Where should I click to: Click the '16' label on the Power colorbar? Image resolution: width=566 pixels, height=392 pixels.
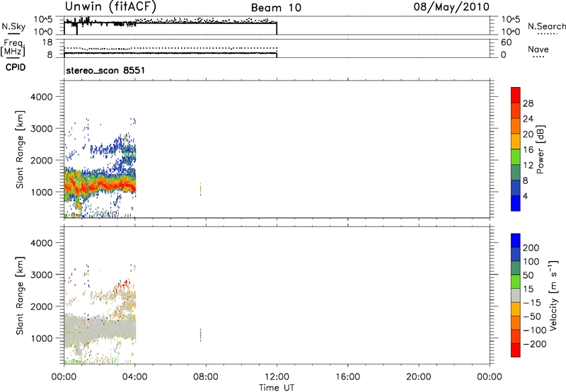pos(528,150)
